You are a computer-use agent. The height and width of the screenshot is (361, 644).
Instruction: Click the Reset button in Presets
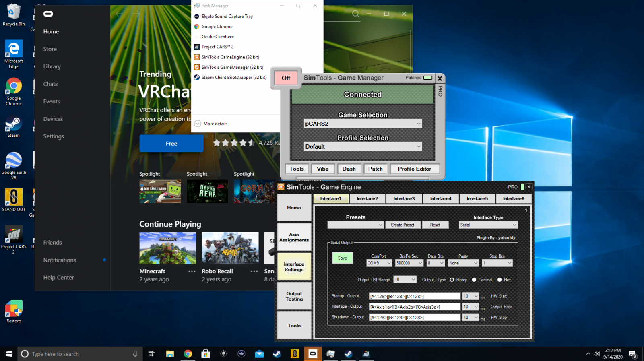(435, 225)
